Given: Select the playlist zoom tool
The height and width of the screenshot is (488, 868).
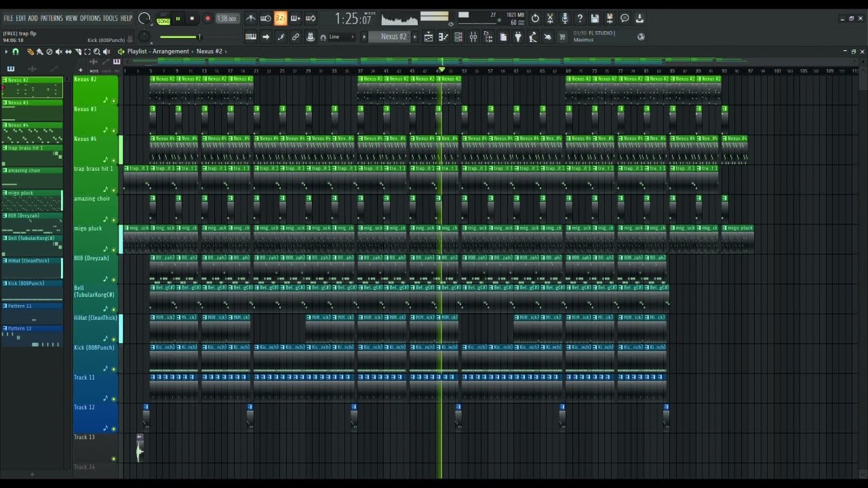Looking at the screenshot, I should (97, 52).
